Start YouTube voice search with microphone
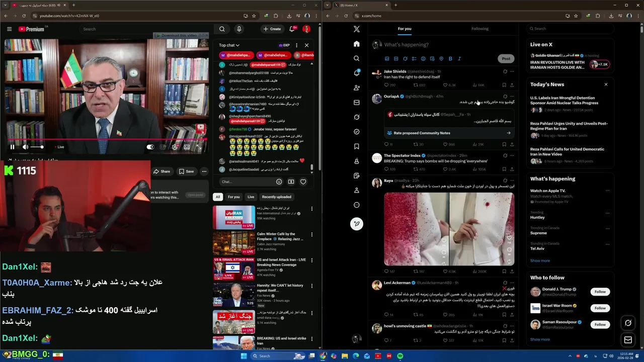This screenshot has width=644, height=362. coord(239,29)
